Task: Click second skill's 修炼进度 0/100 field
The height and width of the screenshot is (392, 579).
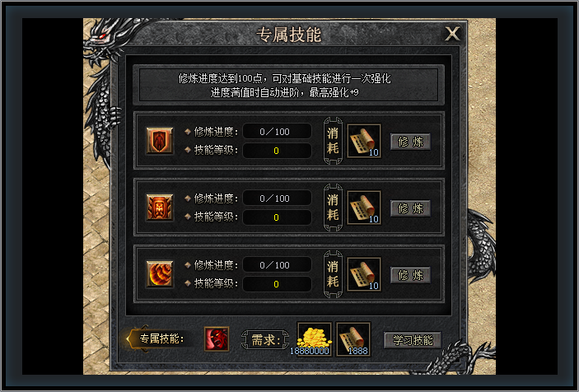Action: (277, 198)
